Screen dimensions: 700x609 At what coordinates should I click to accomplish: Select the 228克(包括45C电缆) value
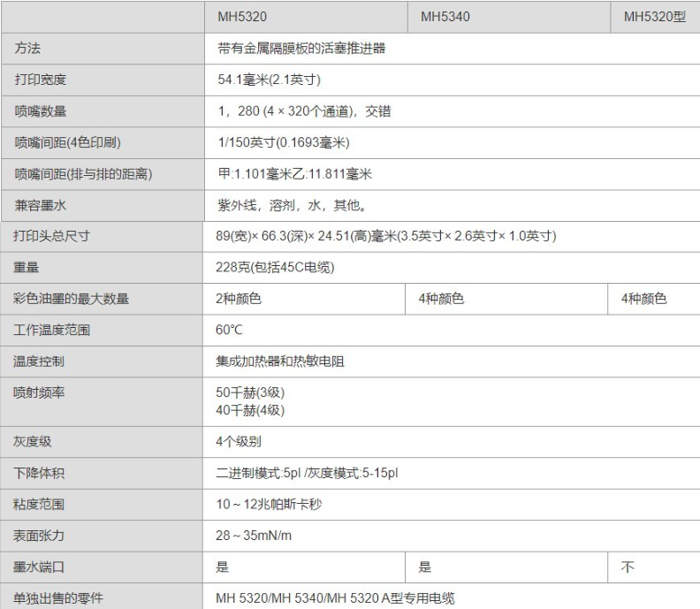click(x=275, y=268)
